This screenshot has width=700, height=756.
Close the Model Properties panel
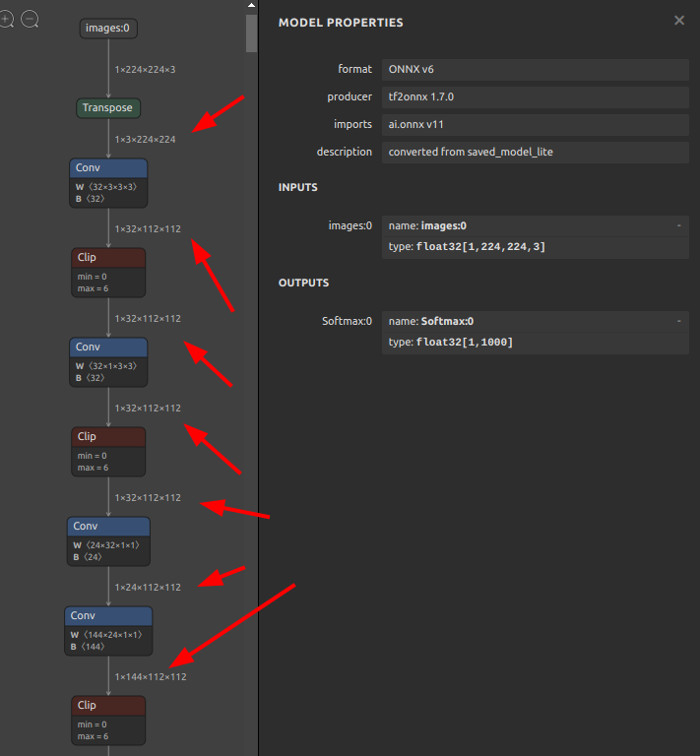[678, 21]
